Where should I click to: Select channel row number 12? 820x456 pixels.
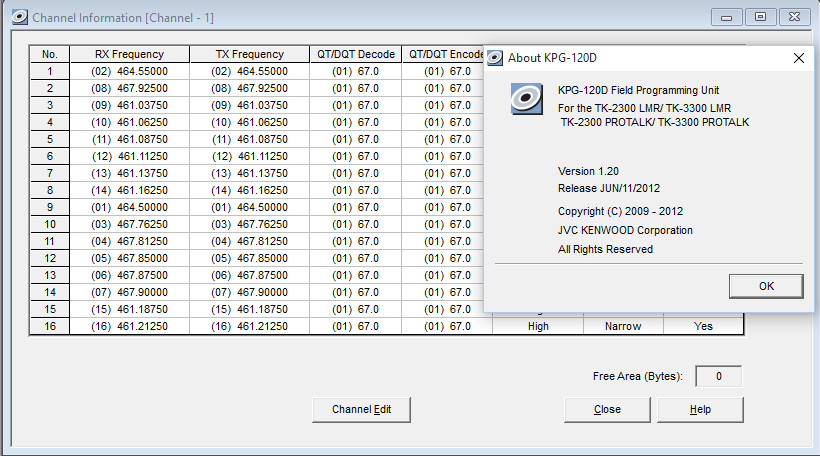pos(50,258)
